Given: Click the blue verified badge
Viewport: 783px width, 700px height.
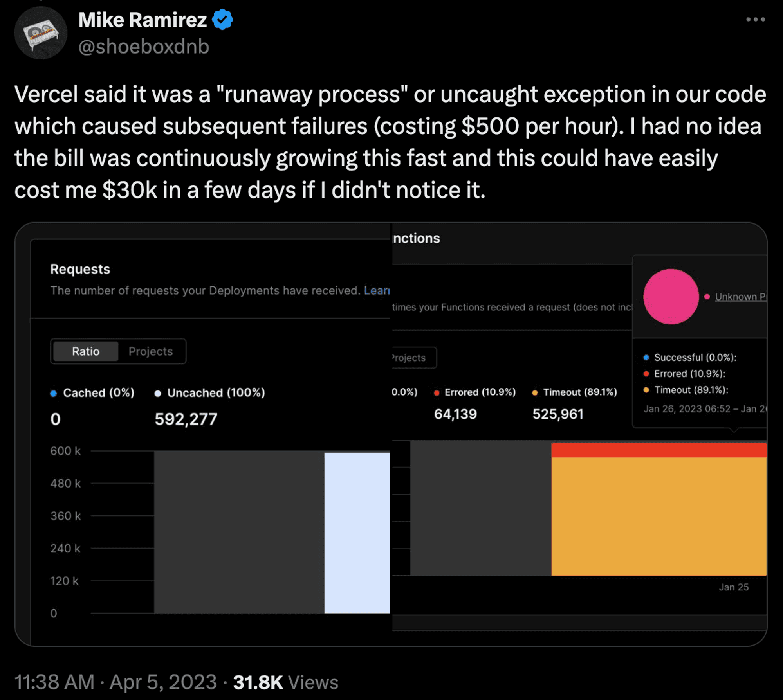Looking at the screenshot, I should [x=222, y=20].
